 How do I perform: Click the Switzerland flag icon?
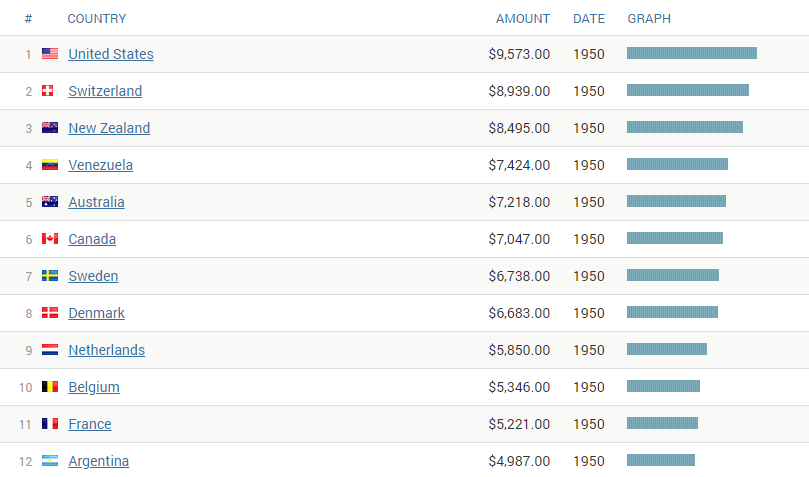[x=48, y=91]
